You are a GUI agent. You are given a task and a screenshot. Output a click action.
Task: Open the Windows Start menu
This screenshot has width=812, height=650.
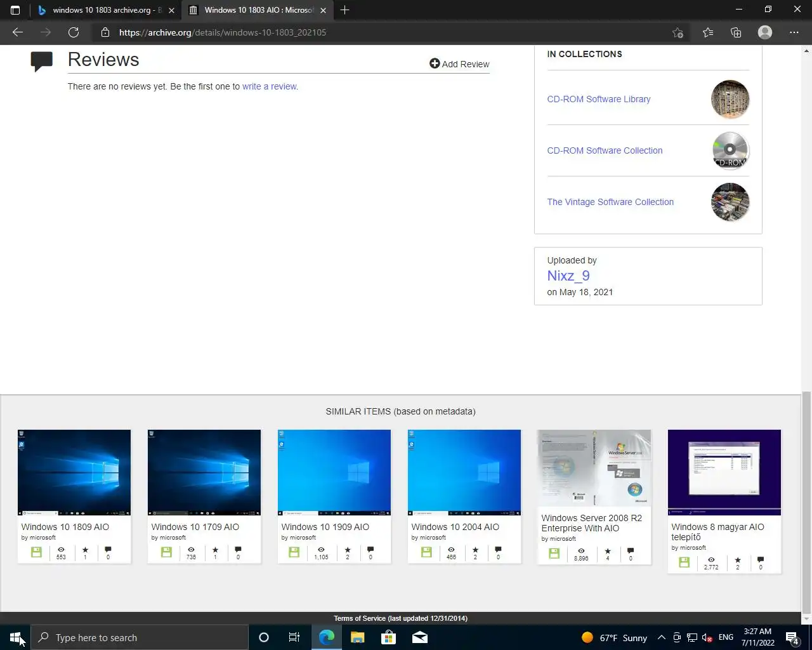pyautogui.click(x=15, y=637)
